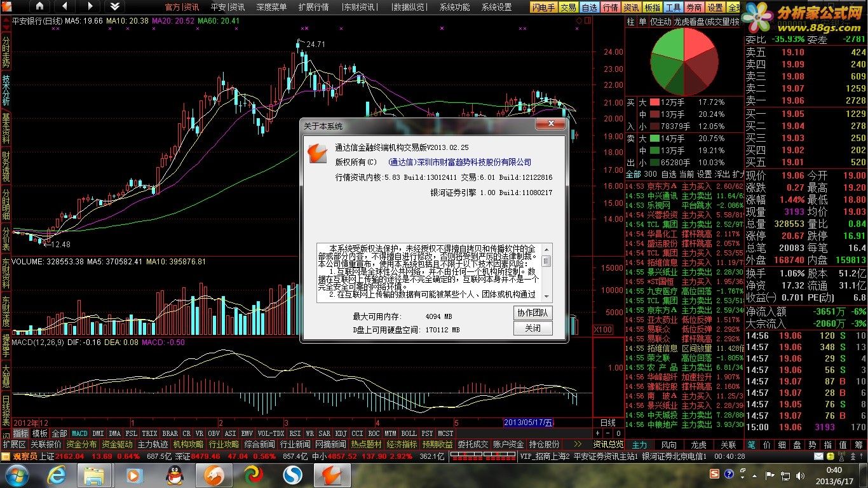Viewport: 868px width, 488px height.
Task: Click the 券商 toolbar button
Action: (694, 7)
